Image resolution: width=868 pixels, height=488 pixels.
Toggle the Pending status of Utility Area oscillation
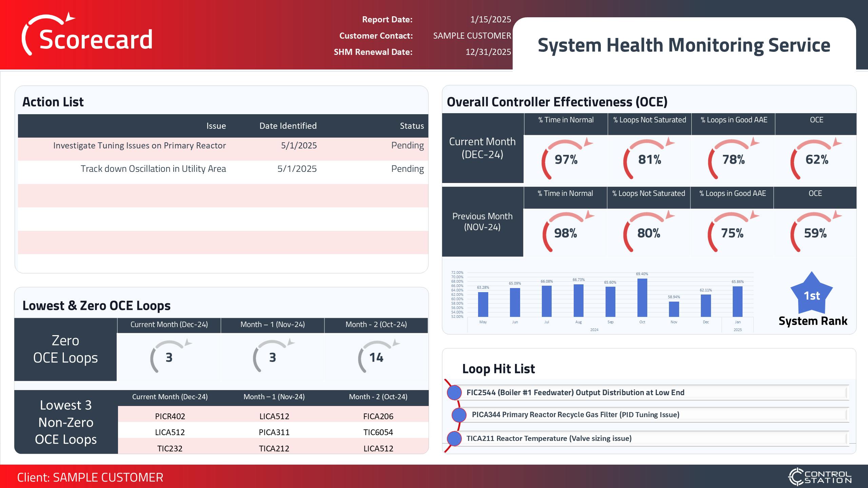point(407,168)
